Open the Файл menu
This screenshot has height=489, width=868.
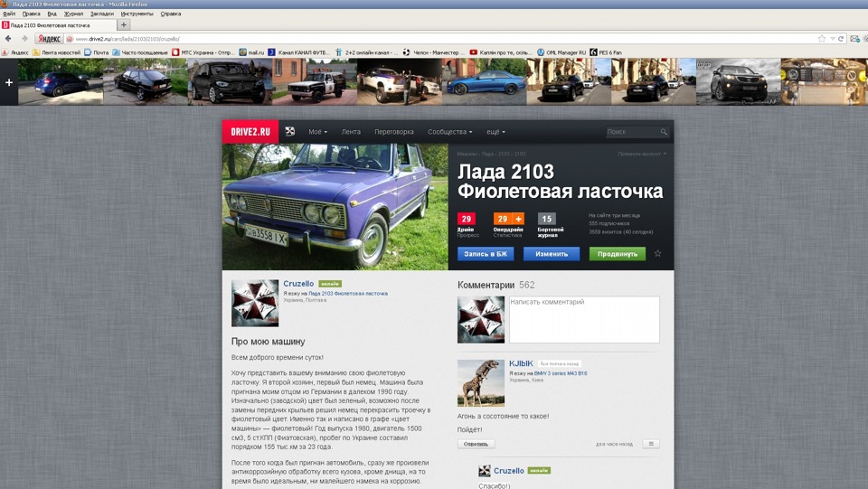[9, 14]
